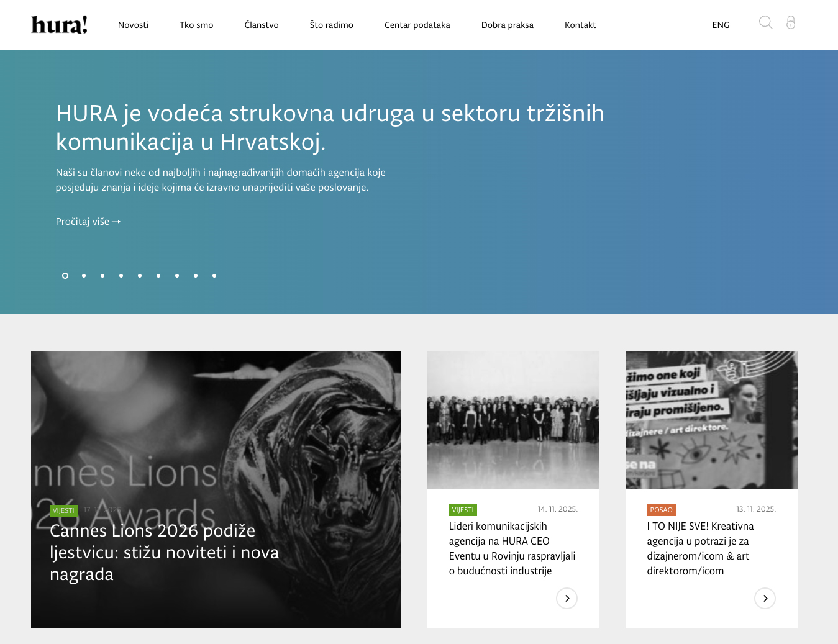838x644 pixels.
Task: Open the Cannes Lions 2026 article headline
Action: [x=164, y=552]
